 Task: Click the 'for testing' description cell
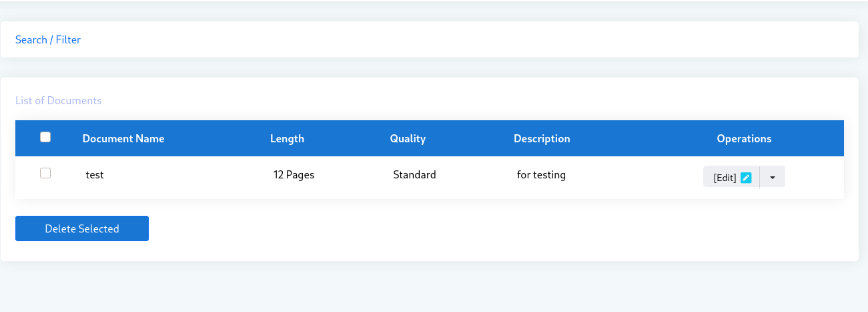(x=541, y=175)
